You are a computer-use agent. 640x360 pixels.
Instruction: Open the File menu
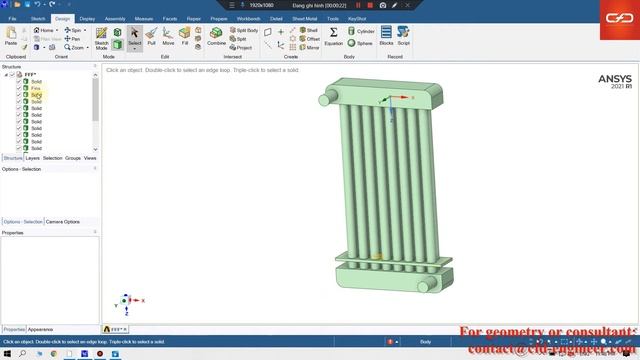[12, 19]
